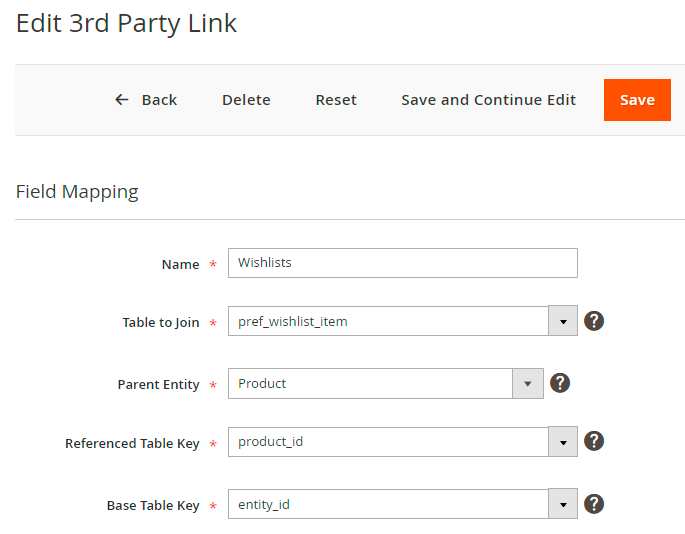Expand the Table to Join dropdown arrow
Image resolution: width=685 pixels, height=534 pixels.
tap(563, 321)
